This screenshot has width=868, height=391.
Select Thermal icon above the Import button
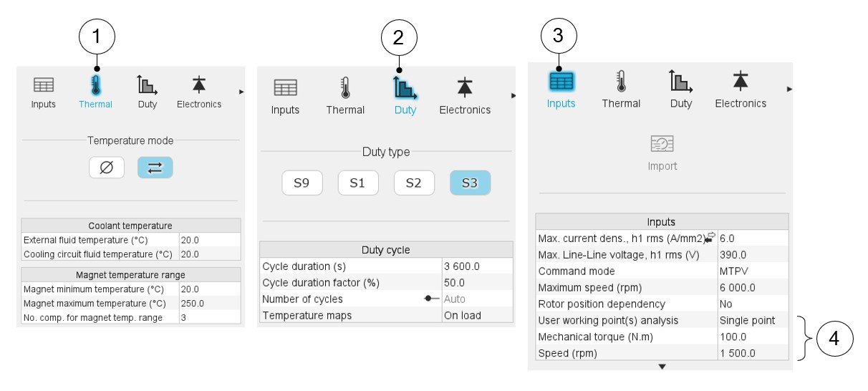(x=621, y=81)
